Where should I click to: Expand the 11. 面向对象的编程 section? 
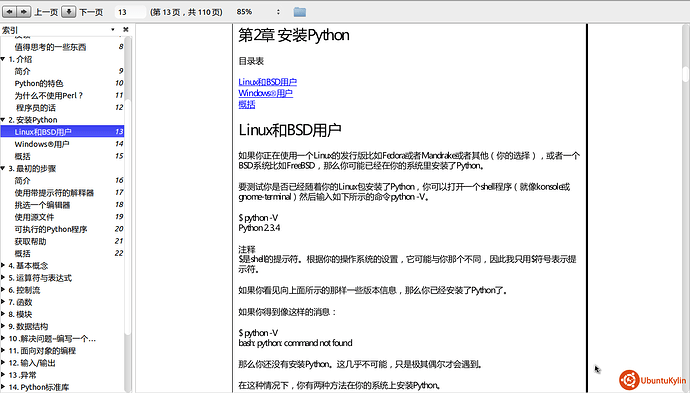[x=3, y=351]
